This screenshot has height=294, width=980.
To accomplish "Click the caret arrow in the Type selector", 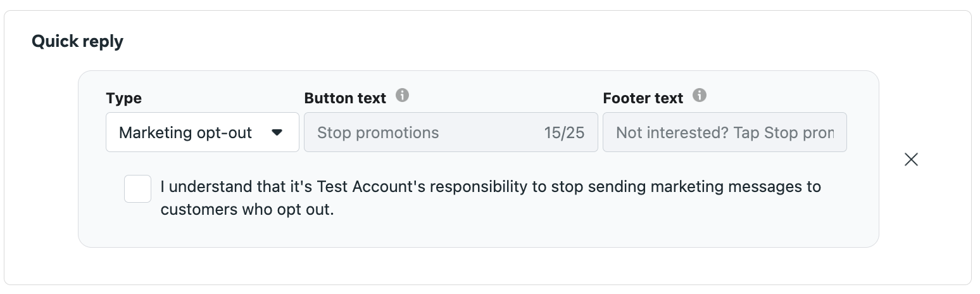I will [277, 132].
